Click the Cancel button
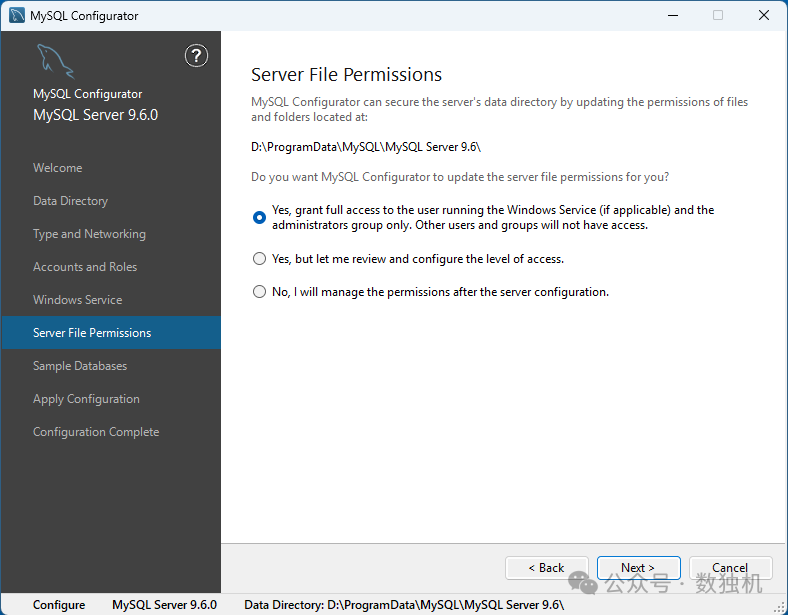Image resolution: width=788 pixels, height=615 pixels. click(x=730, y=568)
